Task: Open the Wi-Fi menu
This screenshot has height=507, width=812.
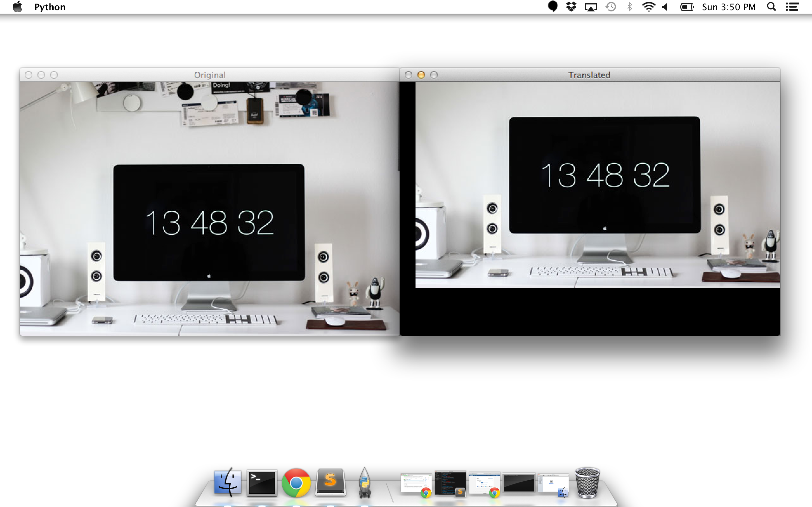Action: 648,7
